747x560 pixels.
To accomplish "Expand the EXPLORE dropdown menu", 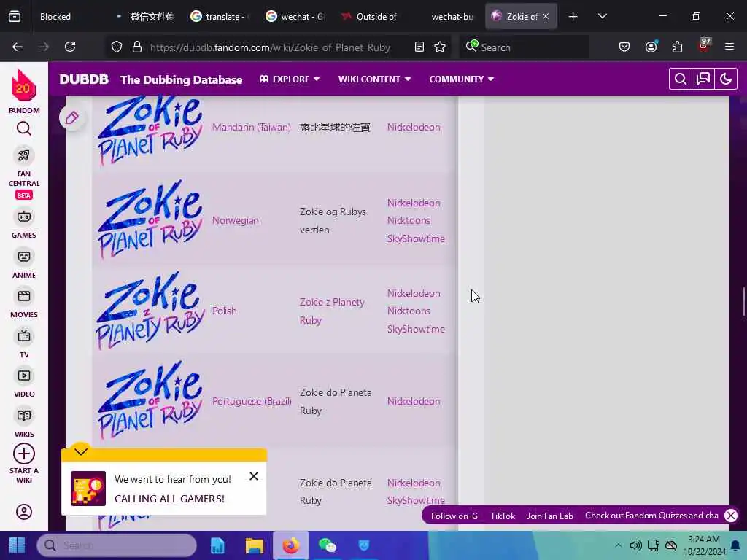I will point(289,79).
